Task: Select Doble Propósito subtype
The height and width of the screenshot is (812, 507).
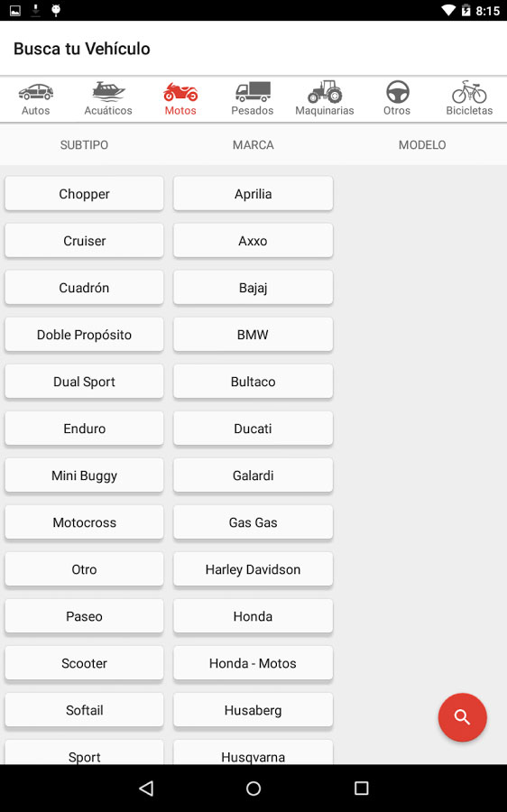Action: pyautogui.click(x=85, y=335)
